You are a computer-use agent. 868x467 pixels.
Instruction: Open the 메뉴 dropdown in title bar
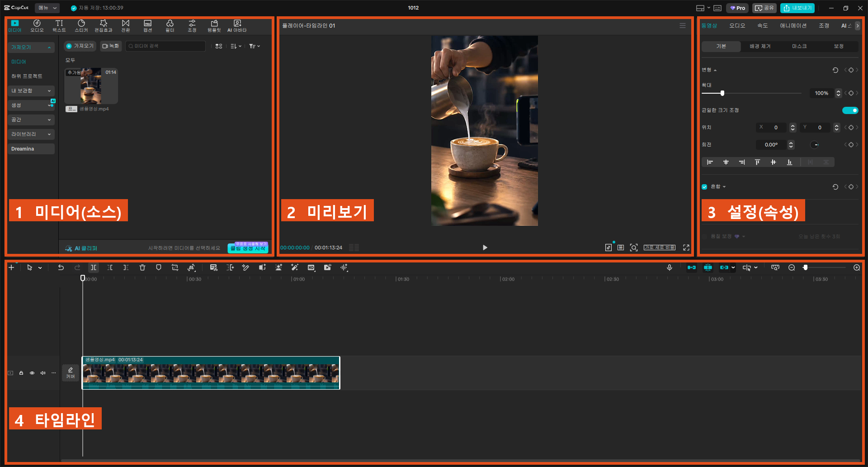point(47,8)
